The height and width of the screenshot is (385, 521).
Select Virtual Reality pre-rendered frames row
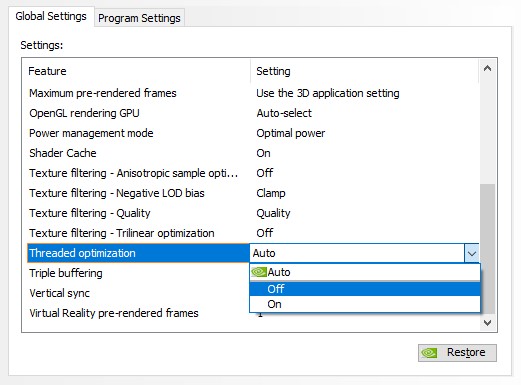[x=138, y=313]
